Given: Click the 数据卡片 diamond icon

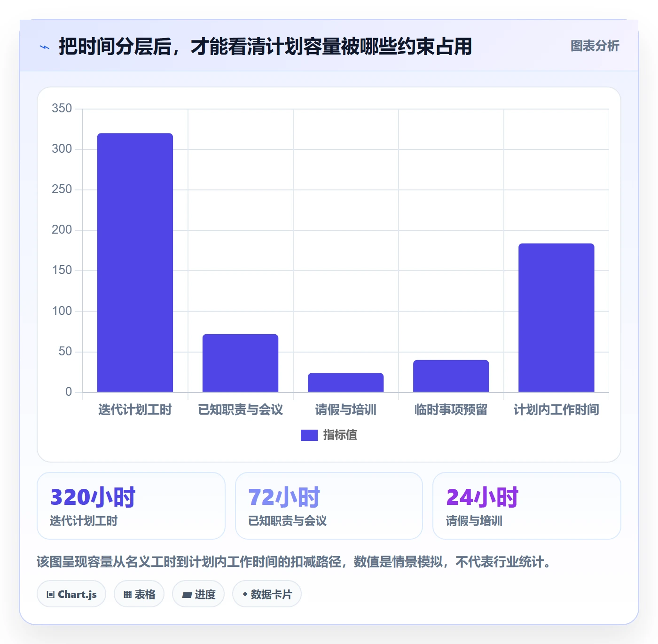Looking at the screenshot, I should click(x=245, y=595).
